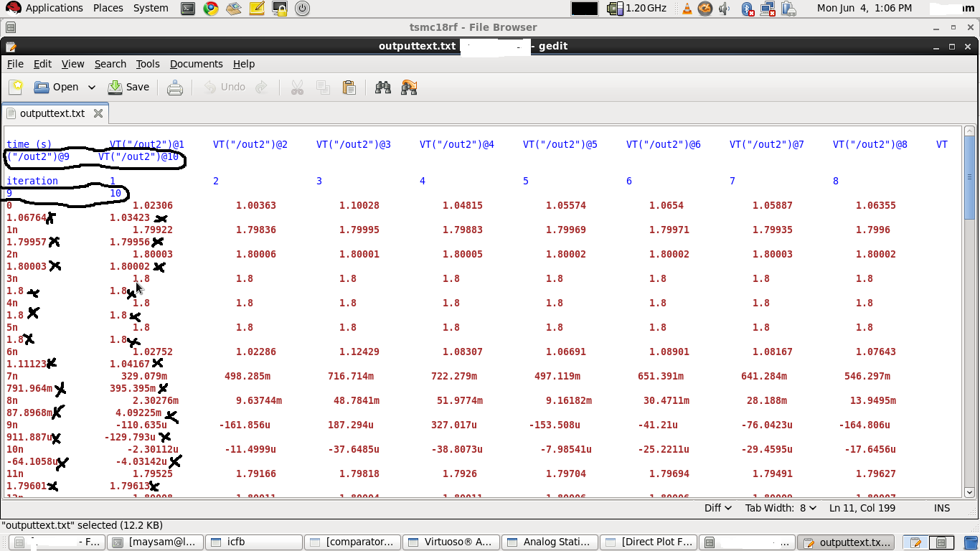Open a file with Open button
980x551 pixels.
57,88
